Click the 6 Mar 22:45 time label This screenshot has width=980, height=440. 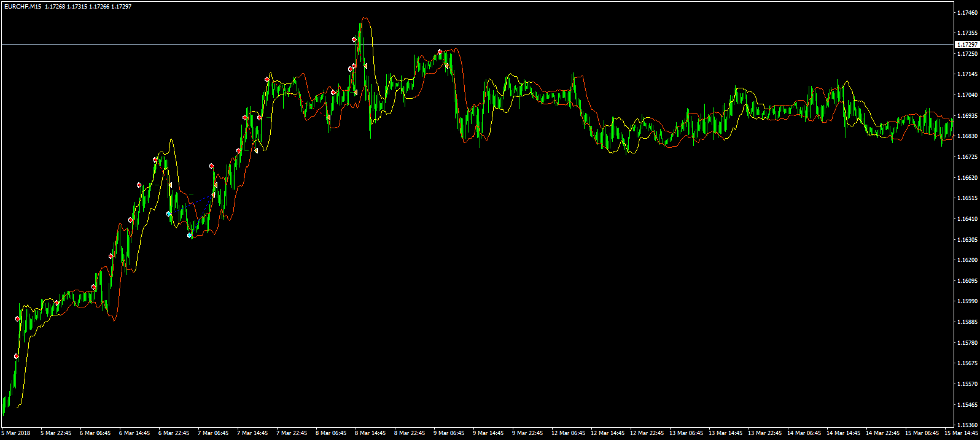(174, 433)
